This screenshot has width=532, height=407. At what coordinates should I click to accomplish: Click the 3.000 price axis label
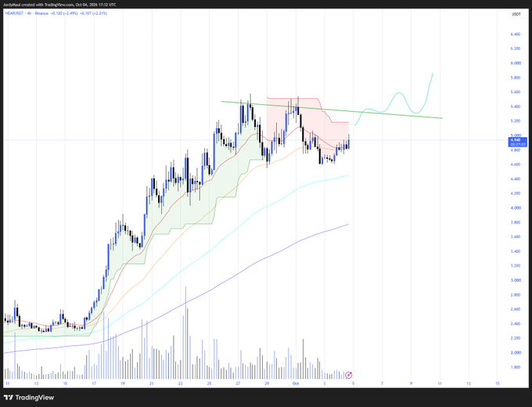[516, 280]
